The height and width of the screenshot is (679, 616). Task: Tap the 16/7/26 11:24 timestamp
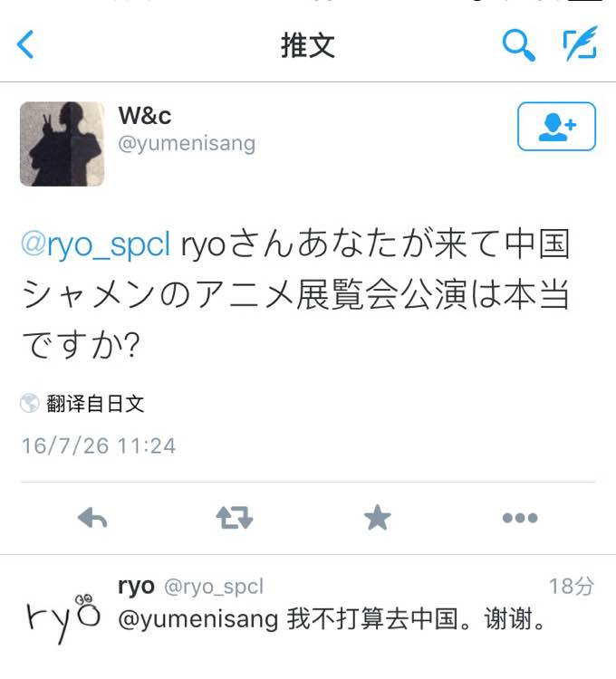99,445
